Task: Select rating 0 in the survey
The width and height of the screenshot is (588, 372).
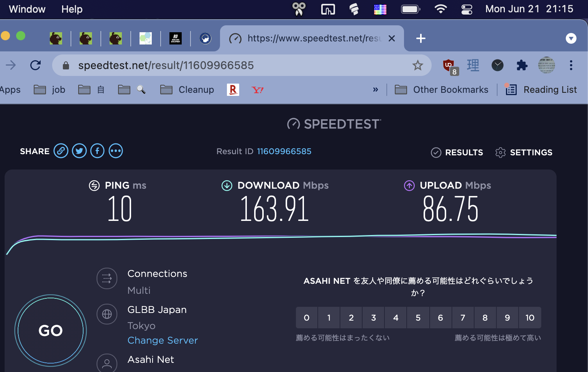Action: 307,318
